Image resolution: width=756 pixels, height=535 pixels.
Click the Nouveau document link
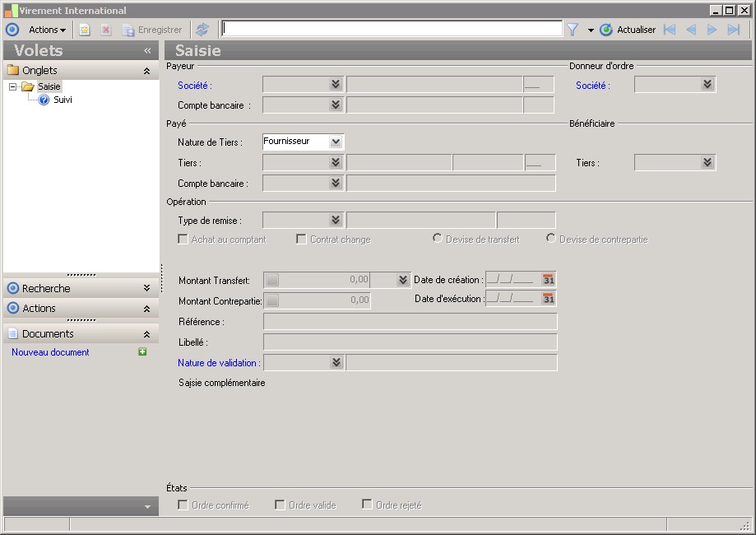coord(50,352)
